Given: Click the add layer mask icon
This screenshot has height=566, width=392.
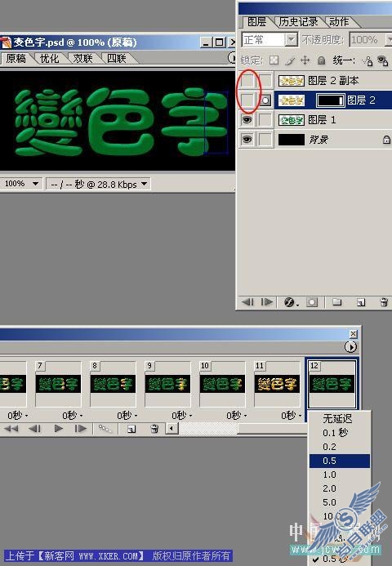Looking at the screenshot, I should (x=312, y=302).
